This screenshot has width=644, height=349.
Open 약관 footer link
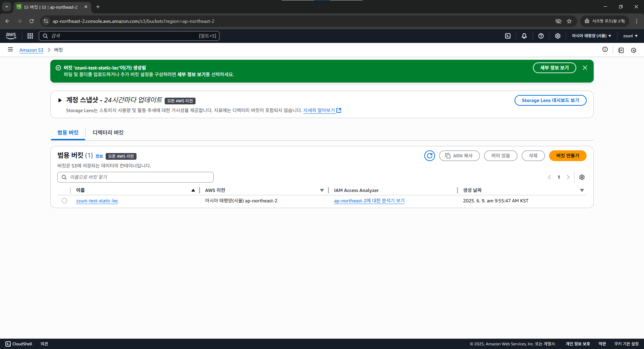click(x=602, y=344)
